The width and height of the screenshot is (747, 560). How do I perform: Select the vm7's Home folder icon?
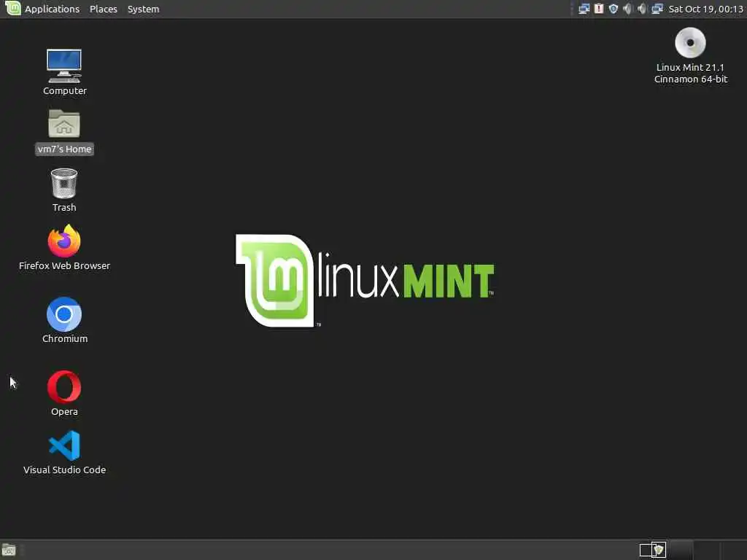[64, 131]
